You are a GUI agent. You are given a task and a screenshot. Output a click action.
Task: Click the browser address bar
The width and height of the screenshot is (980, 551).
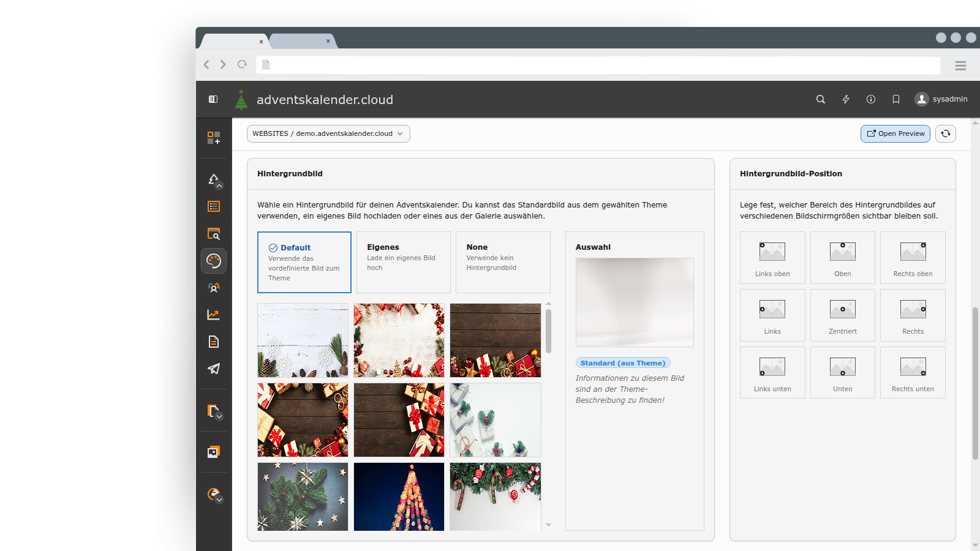point(598,65)
